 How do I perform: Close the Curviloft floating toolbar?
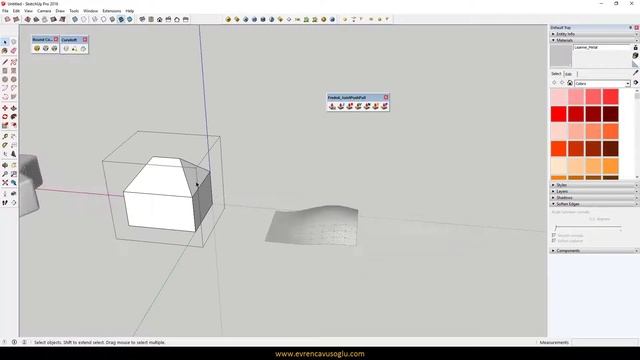(x=85, y=40)
